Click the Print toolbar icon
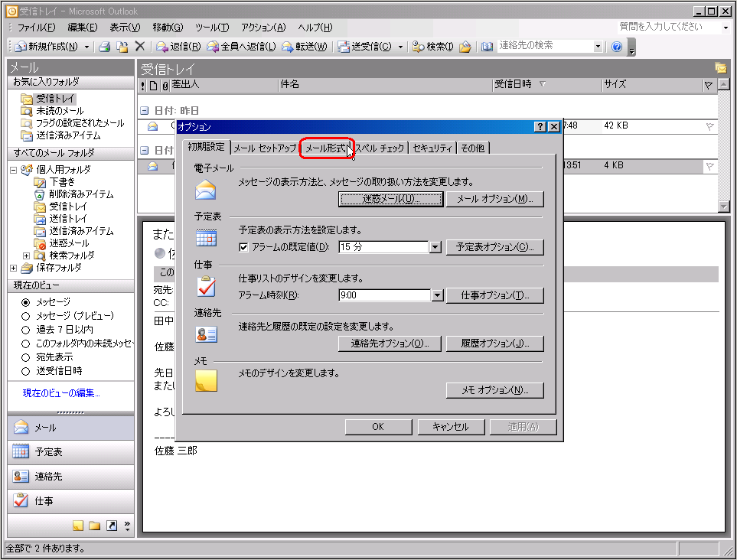 (x=104, y=47)
